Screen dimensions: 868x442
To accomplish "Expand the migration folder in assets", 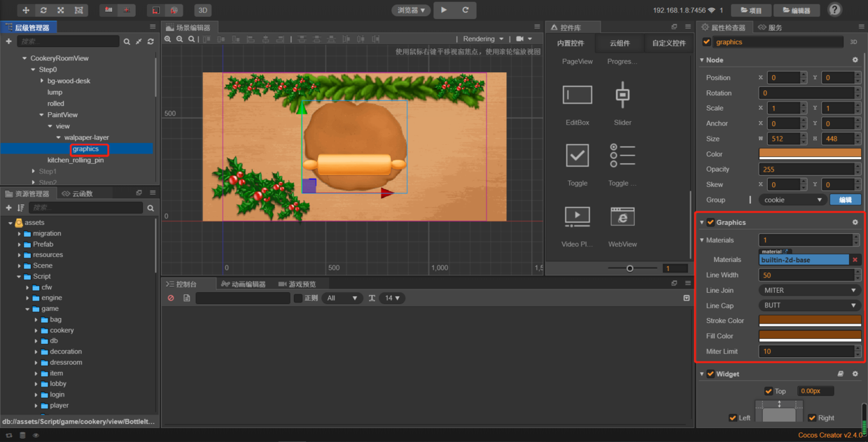I will [x=19, y=233].
